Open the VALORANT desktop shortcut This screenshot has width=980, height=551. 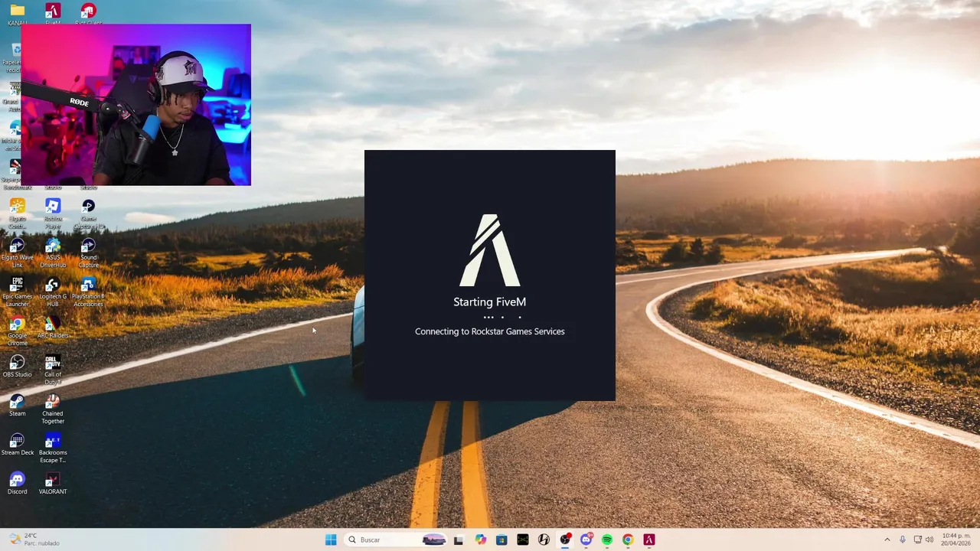53,483
